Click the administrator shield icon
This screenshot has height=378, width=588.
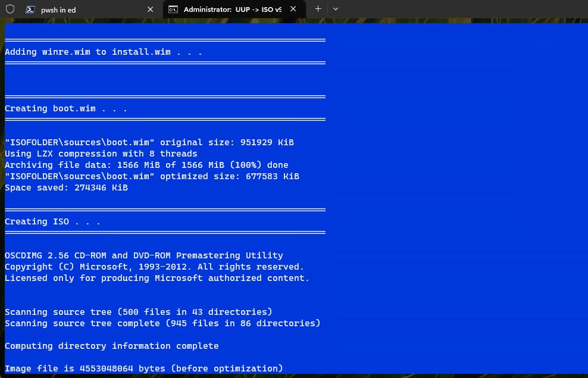coord(10,9)
